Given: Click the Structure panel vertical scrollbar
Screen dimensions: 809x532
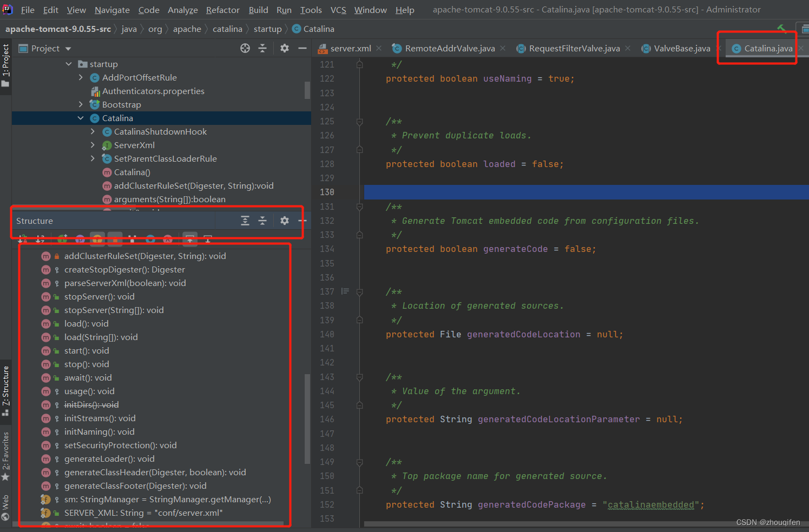Looking at the screenshot, I should 307,419.
